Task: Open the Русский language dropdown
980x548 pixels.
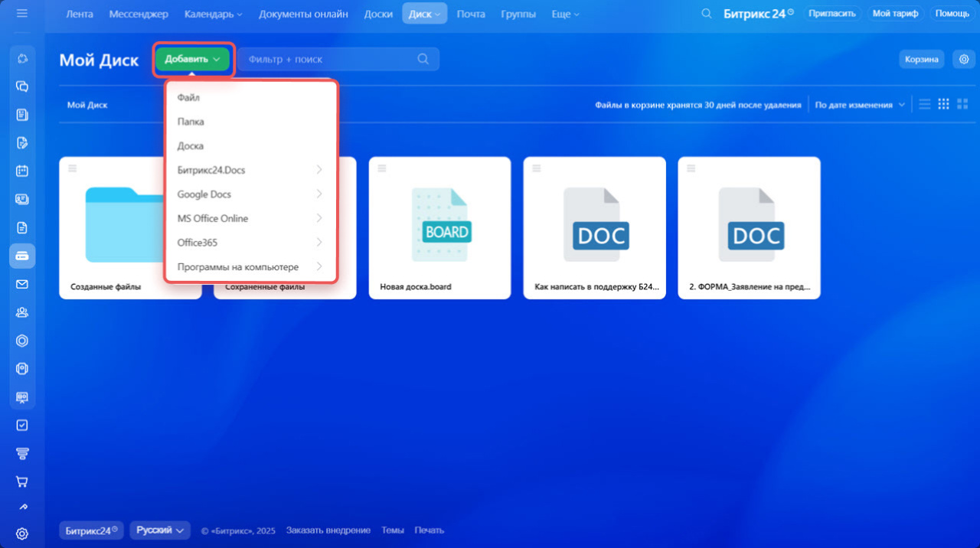Action: [x=160, y=530]
